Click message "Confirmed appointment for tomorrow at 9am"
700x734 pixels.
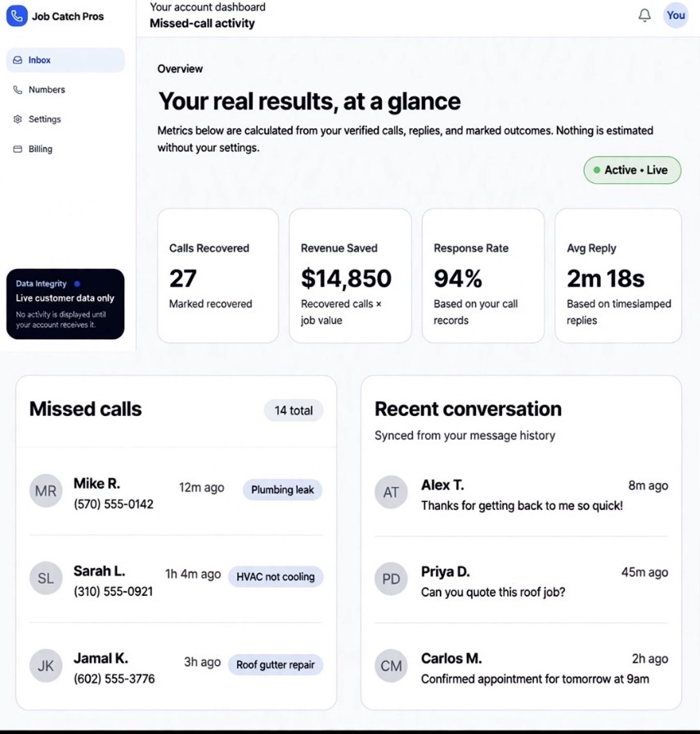coord(535,678)
